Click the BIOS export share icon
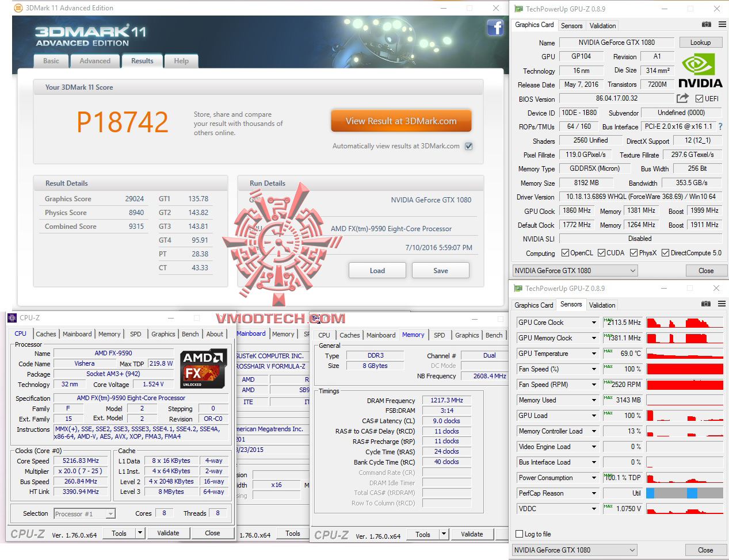Viewport: 729px width, 560px height. 682,98
